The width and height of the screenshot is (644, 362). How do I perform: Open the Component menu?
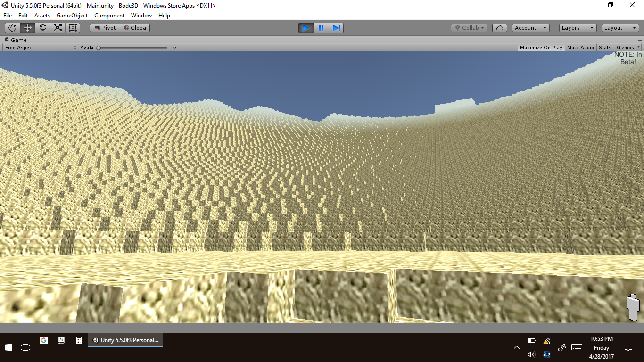109,16
